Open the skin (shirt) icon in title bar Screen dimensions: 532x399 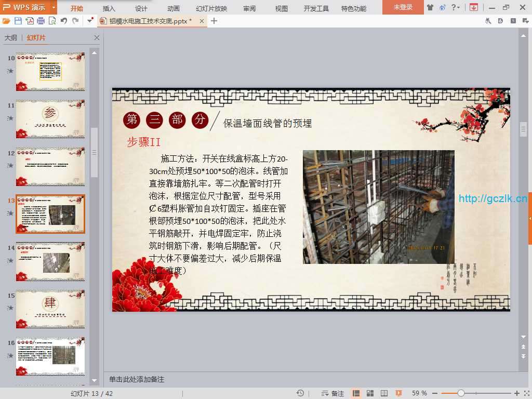point(430,7)
